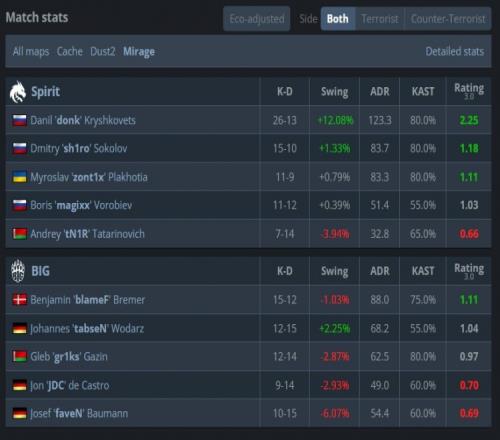Screen dimensions: 500x440
Task: Switch to the Cache map tab
Action: point(70,51)
